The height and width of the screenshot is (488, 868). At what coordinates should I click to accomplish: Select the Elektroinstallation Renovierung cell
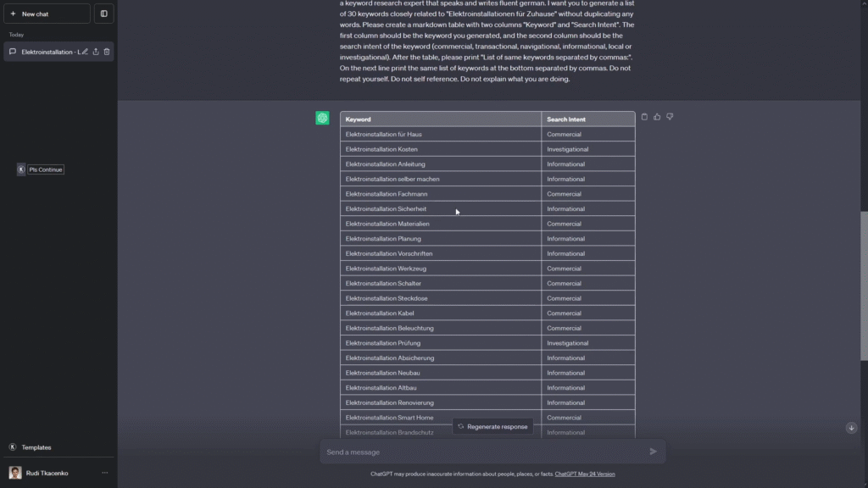point(441,403)
